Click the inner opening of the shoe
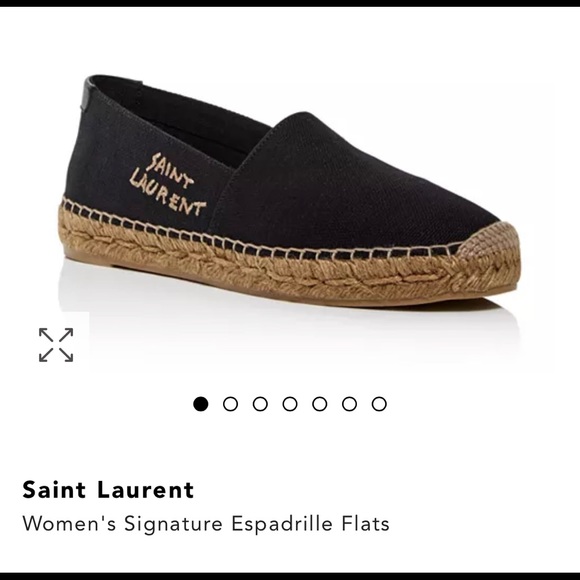The image size is (580, 580). [x=185, y=118]
